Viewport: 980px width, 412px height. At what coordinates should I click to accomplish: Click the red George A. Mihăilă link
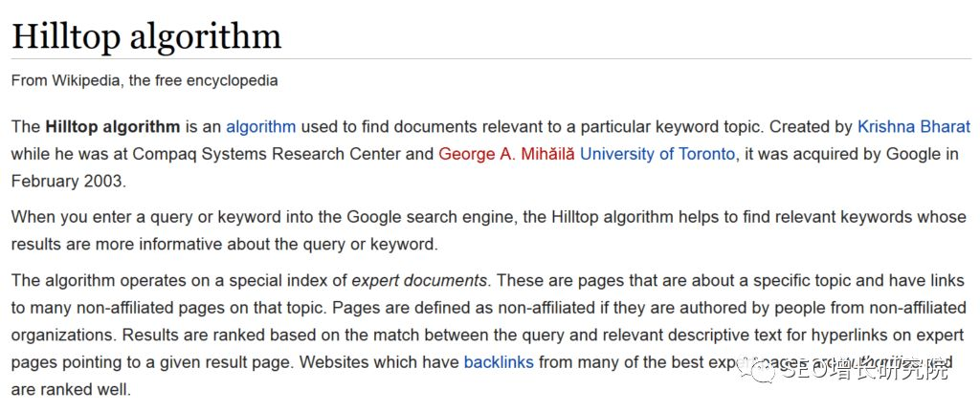click(506, 153)
